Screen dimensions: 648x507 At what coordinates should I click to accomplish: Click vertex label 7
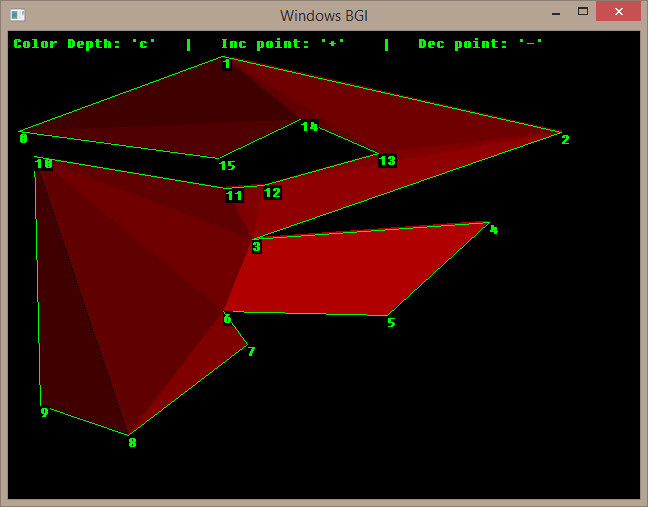pyautogui.click(x=251, y=352)
